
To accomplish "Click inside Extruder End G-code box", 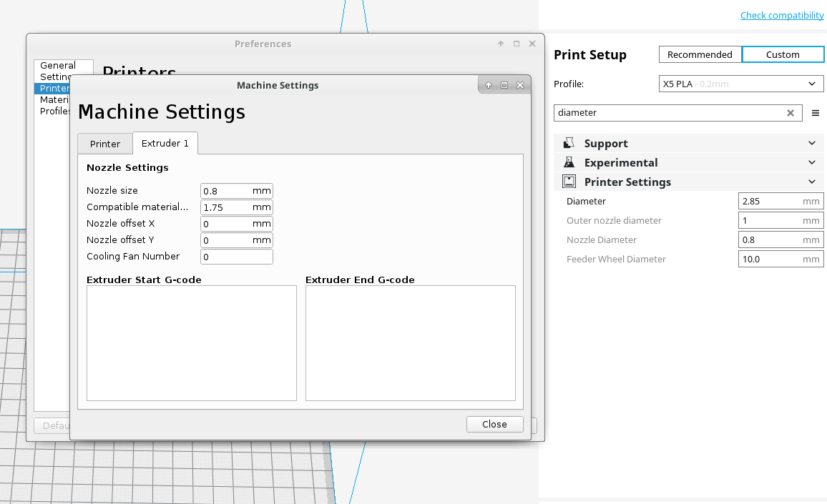I will (411, 343).
